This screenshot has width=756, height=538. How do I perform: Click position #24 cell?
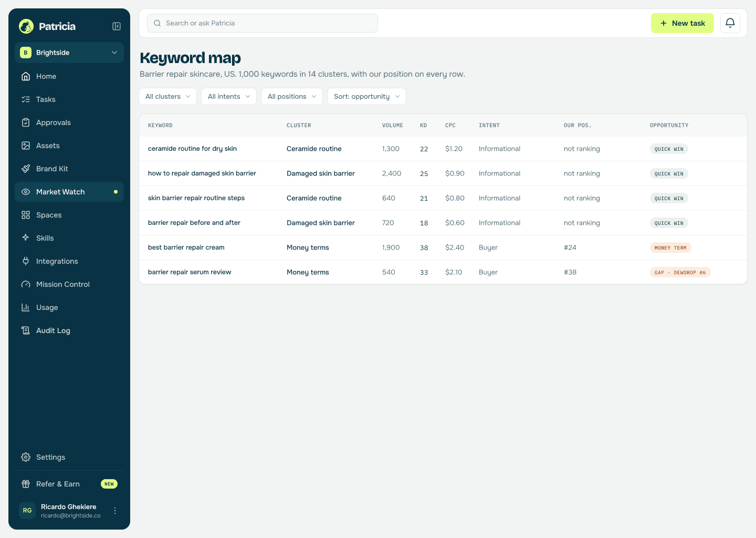pos(570,247)
